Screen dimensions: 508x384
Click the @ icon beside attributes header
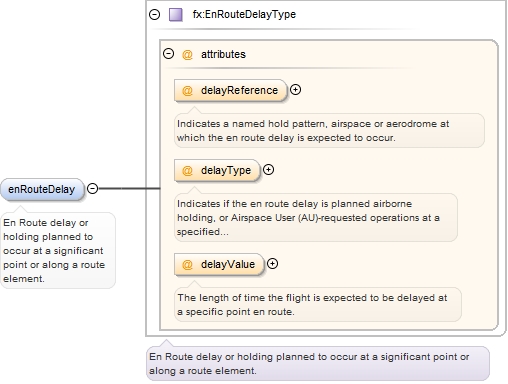[187, 54]
